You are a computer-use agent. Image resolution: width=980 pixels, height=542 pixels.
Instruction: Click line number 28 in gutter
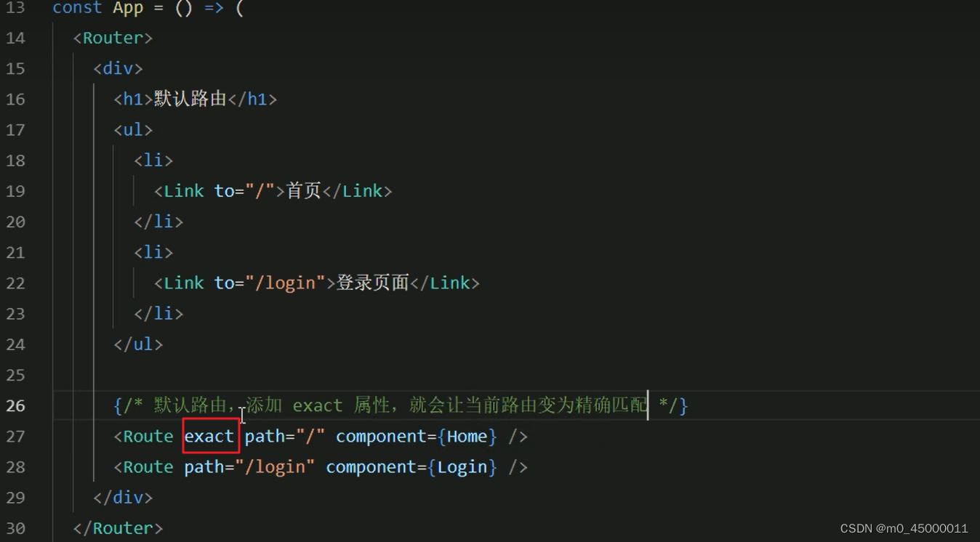click(x=15, y=467)
